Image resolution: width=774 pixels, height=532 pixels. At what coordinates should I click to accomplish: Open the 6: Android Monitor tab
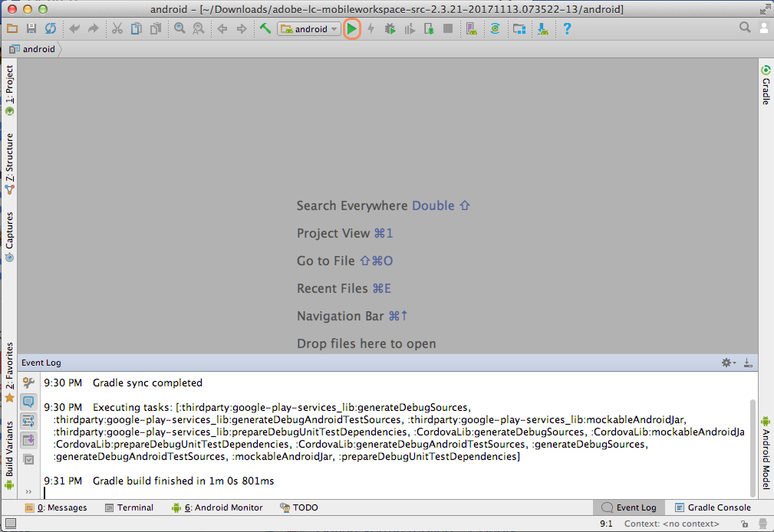point(217,507)
